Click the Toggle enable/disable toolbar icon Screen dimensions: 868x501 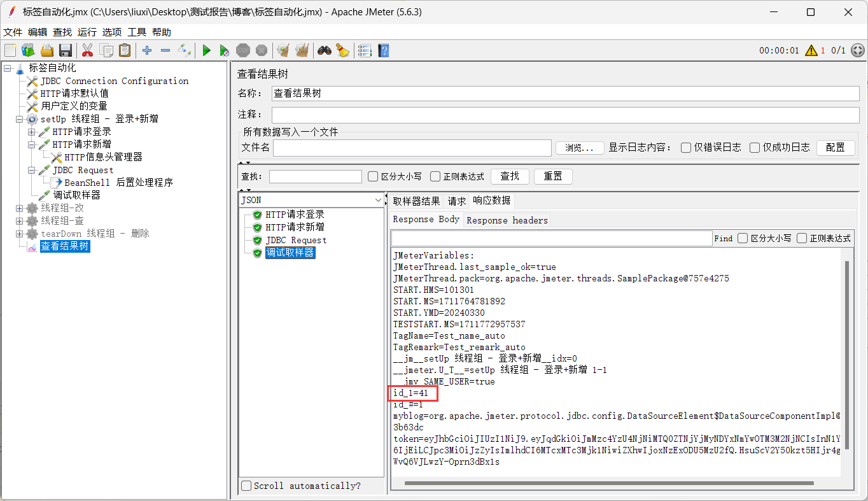pos(185,50)
